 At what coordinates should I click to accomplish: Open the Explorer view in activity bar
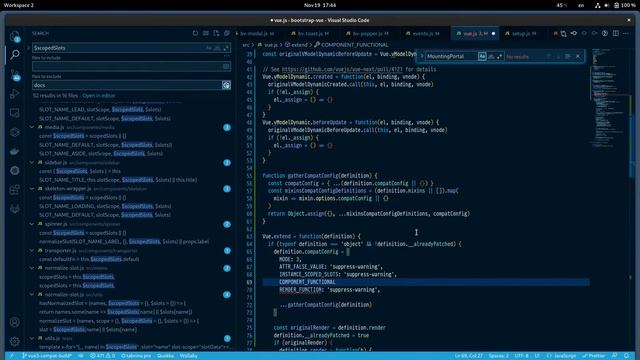[15, 36]
